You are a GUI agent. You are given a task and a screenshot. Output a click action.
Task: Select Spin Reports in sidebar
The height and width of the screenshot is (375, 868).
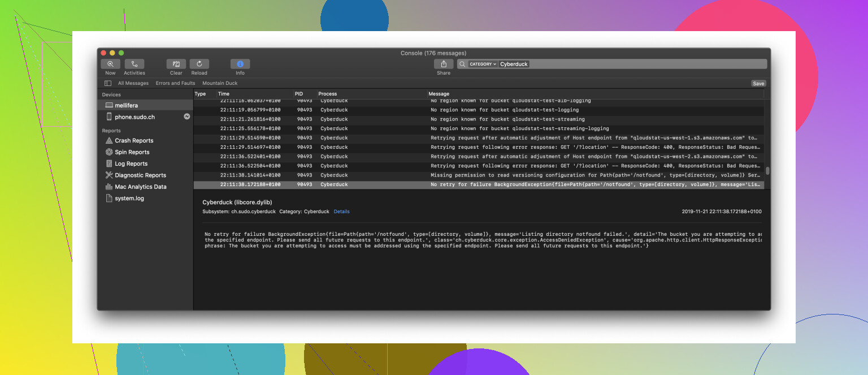[x=132, y=152]
